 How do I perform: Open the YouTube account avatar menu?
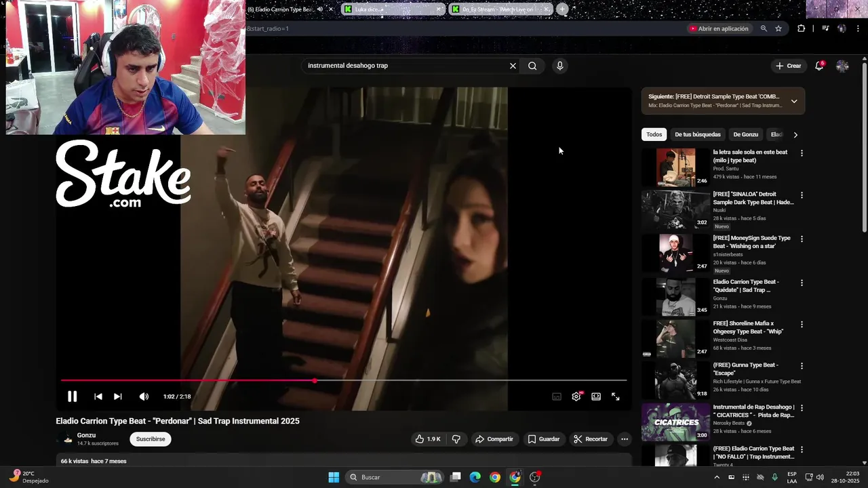coord(842,66)
